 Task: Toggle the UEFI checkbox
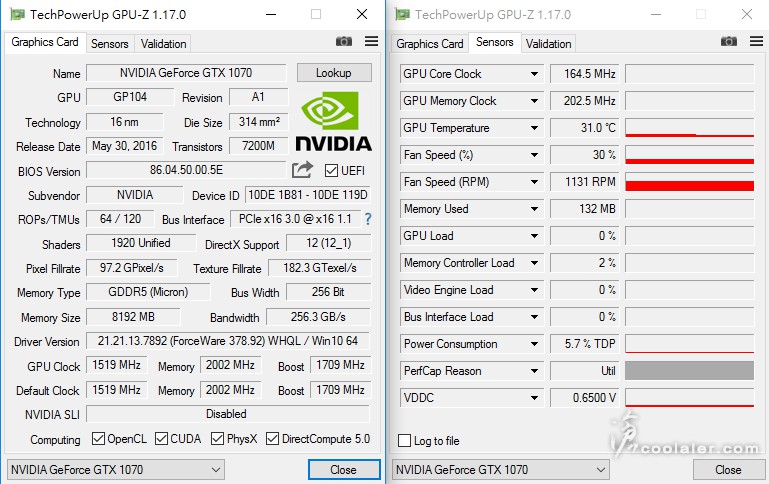click(x=331, y=171)
